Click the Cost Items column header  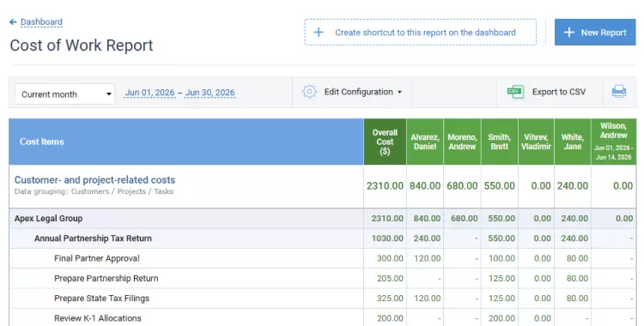186,142
